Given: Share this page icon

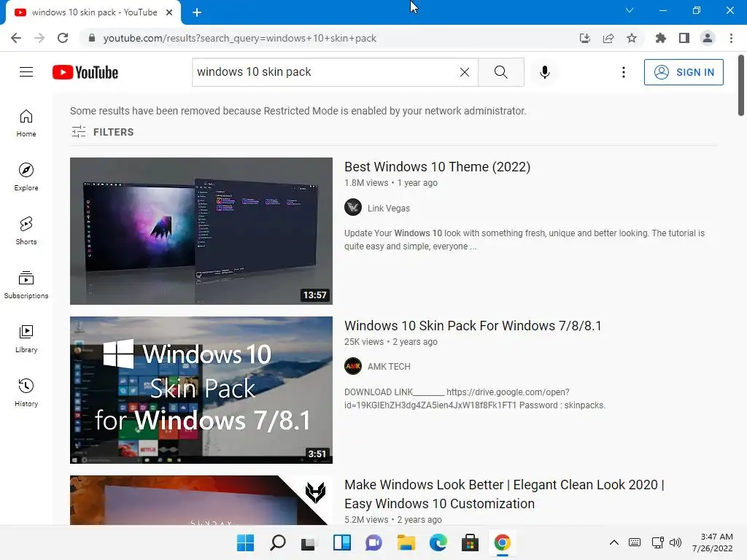Looking at the screenshot, I should [608, 38].
